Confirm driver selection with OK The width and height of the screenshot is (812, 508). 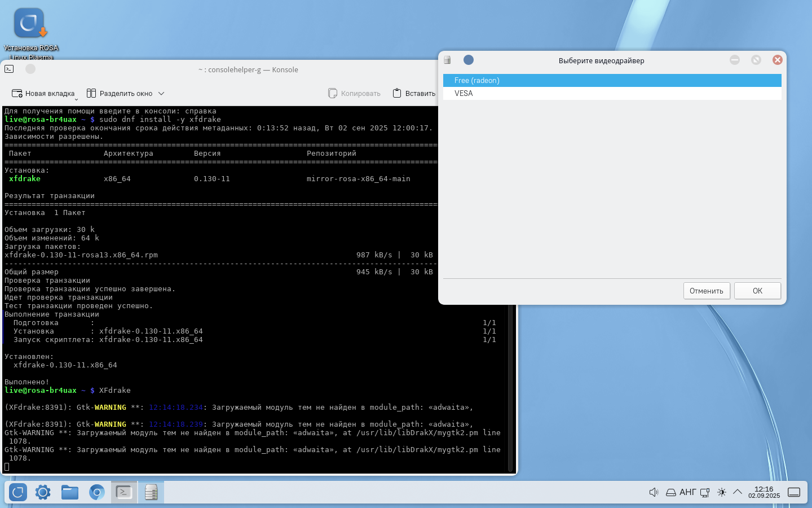(757, 291)
